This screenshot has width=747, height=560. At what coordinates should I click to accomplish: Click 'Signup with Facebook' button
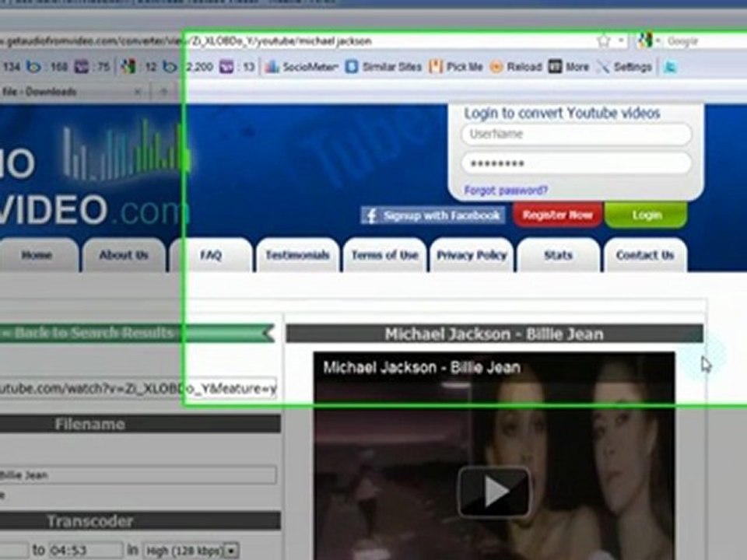pyautogui.click(x=433, y=215)
